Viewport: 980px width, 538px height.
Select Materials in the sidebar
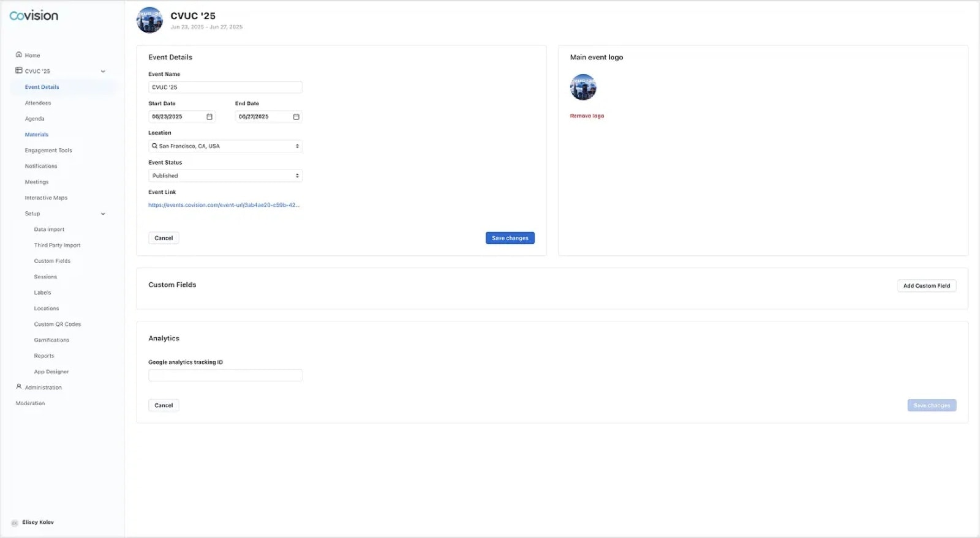pyautogui.click(x=37, y=135)
